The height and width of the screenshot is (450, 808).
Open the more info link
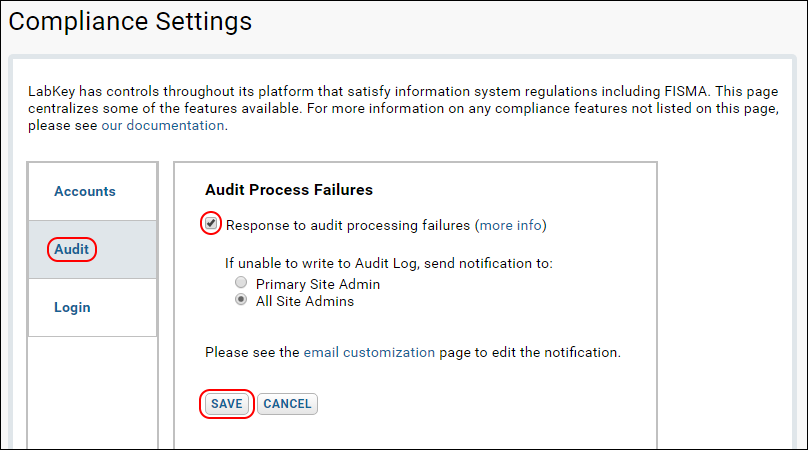pos(511,225)
